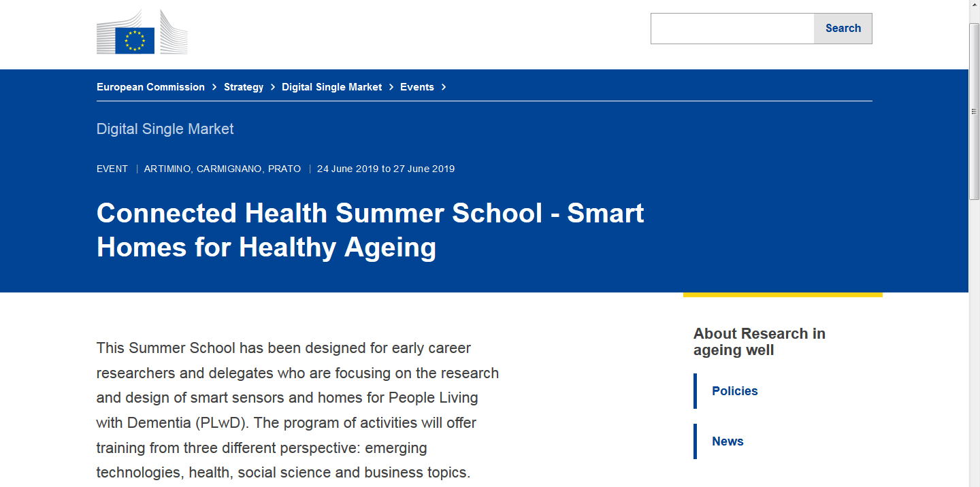Open the European Commission breadcrumb link
The image size is (980, 487).
(150, 87)
